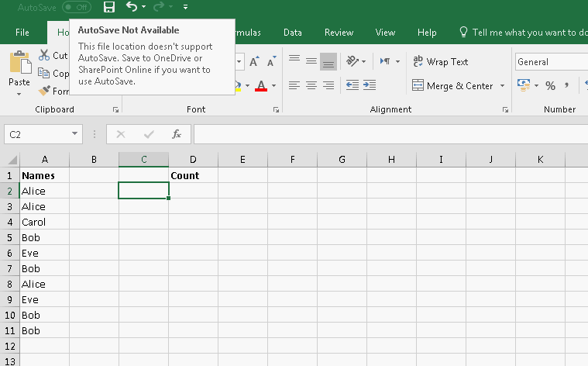This screenshot has width=588, height=366.
Task: Apply Top Align to cell
Action: 294,60
